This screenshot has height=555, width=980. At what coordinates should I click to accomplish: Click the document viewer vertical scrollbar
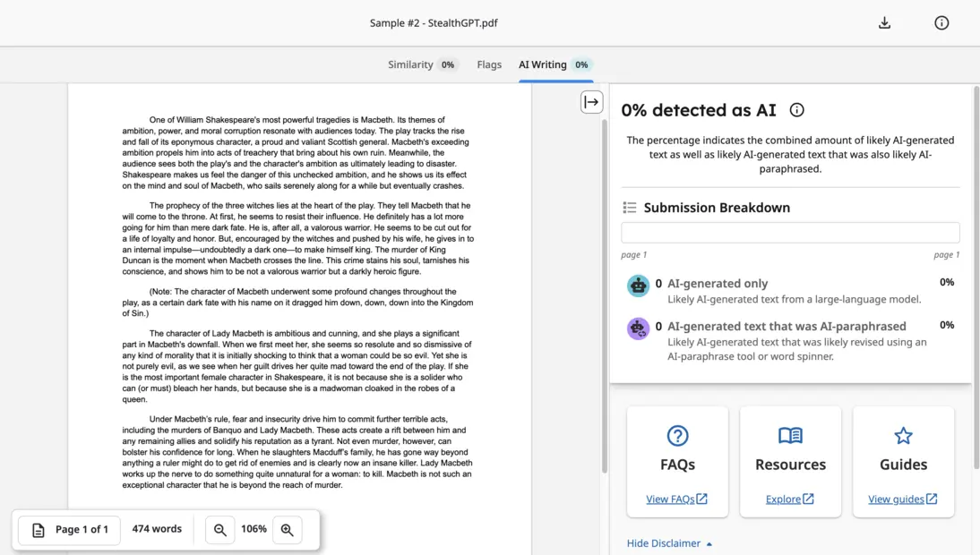604,296
